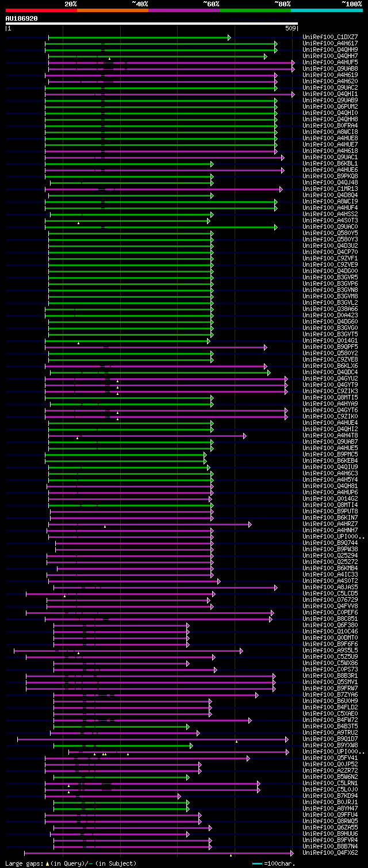Viewport: 368px width, 868px height.
Task: Select label UniRef100_C0PEF6
Action: [330, 613]
